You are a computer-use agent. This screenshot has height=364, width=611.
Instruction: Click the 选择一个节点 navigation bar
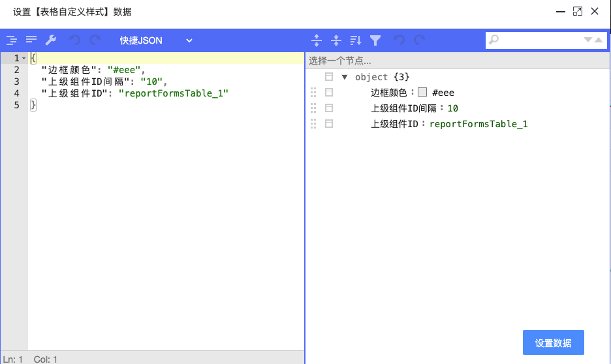[458, 61]
